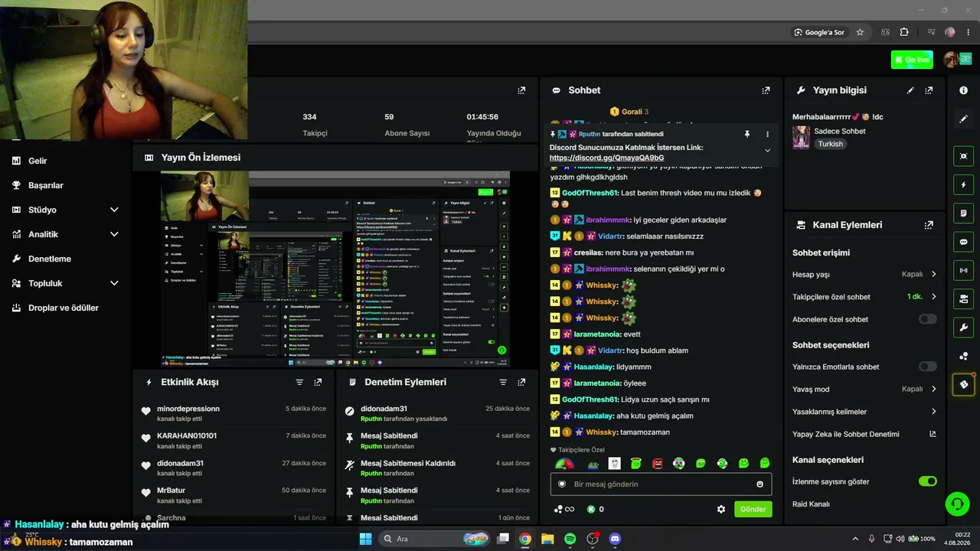Image resolution: width=980 pixels, height=551 pixels.
Task: Click the info icon in right sidebar
Action: coord(963,90)
